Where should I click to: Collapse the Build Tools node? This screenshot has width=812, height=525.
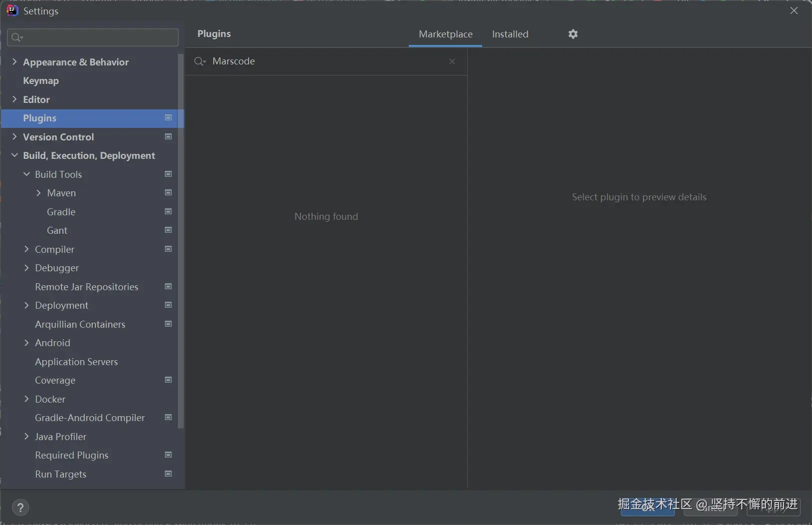point(26,174)
